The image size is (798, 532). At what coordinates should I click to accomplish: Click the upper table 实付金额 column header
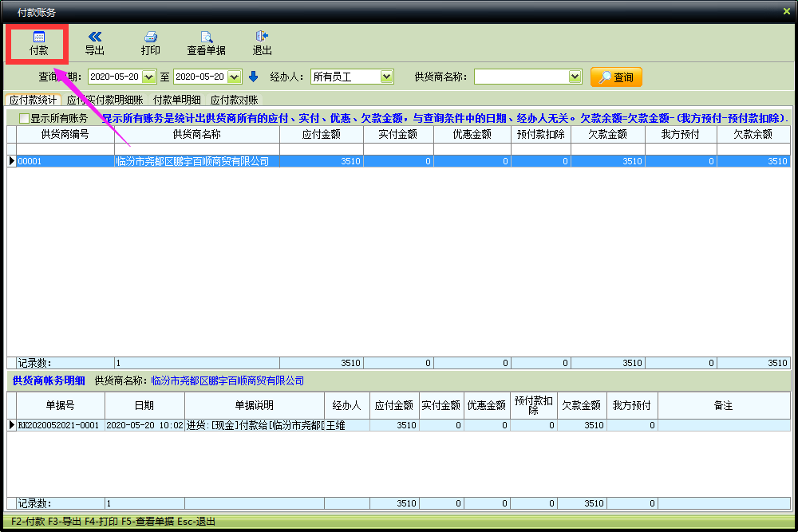(x=398, y=134)
